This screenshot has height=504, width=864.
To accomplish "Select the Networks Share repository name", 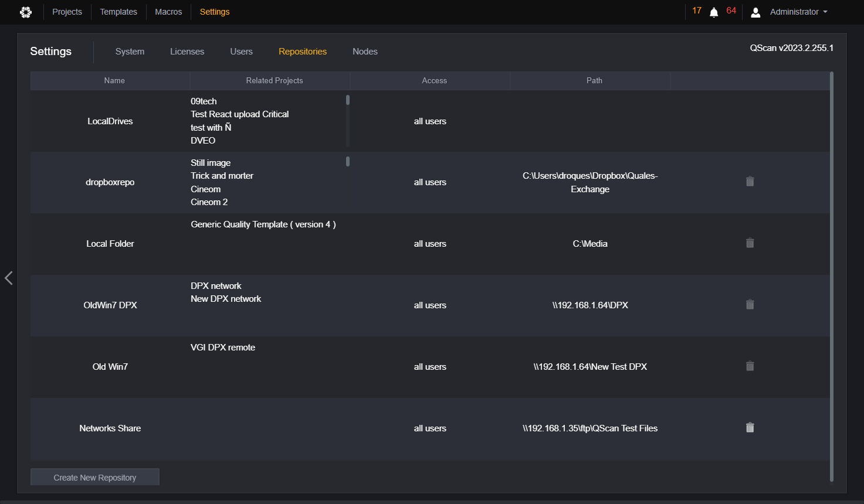I will click(x=110, y=428).
